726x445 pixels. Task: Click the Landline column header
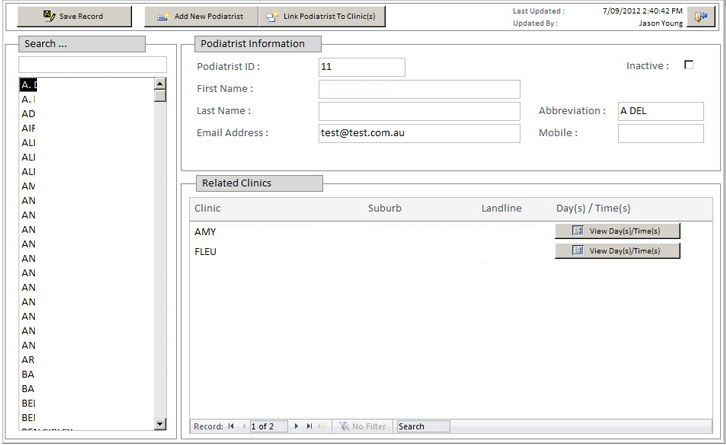(x=501, y=208)
